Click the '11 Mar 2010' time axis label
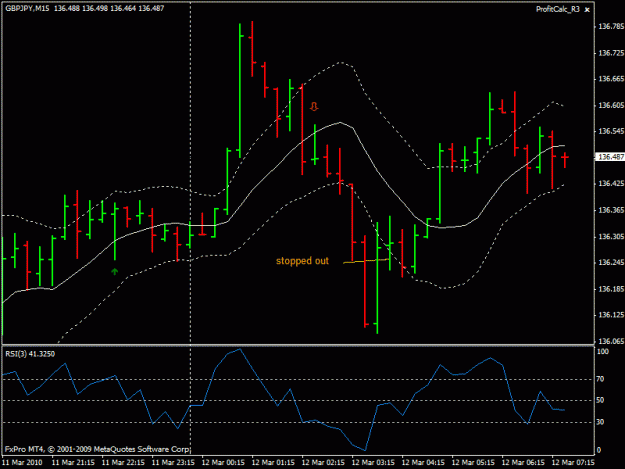The width and height of the screenshot is (625, 469). pos(22,463)
